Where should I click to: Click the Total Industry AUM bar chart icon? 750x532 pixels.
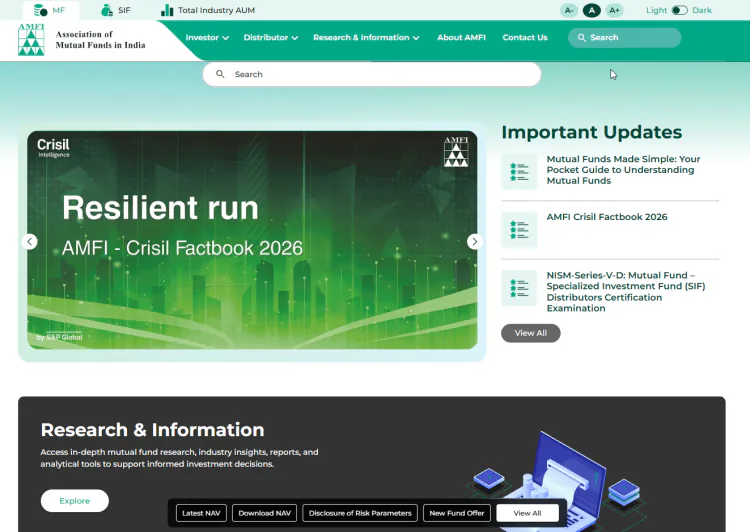(x=167, y=10)
